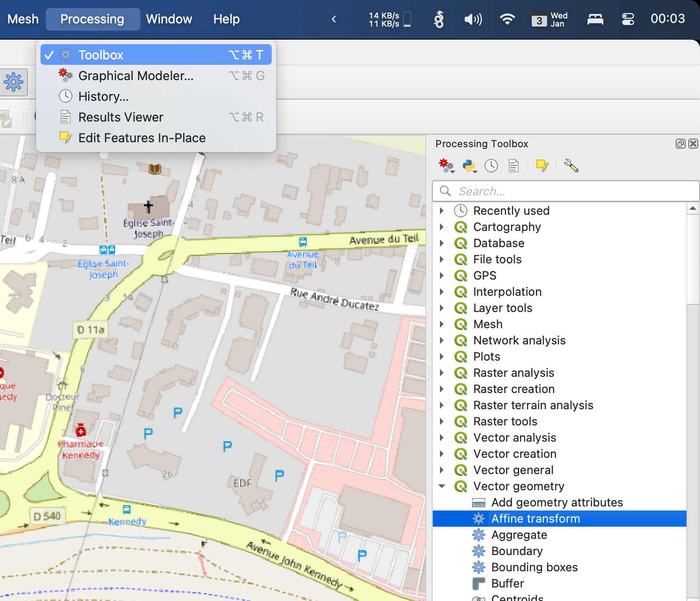Open the Results Viewer document icon
700x601 pixels.
point(514,166)
